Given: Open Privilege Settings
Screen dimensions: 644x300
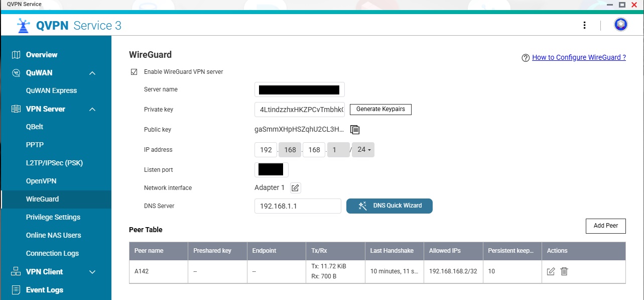Looking at the screenshot, I should tap(53, 218).
